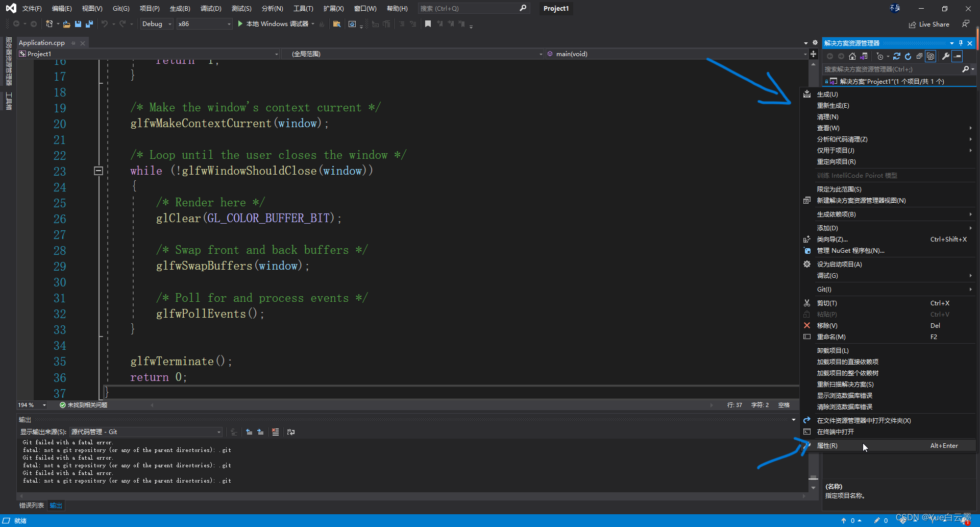Viewport: 980px width, 527px height.
Task: Click the pending changes filter clock icon
Action: [x=880, y=56]
